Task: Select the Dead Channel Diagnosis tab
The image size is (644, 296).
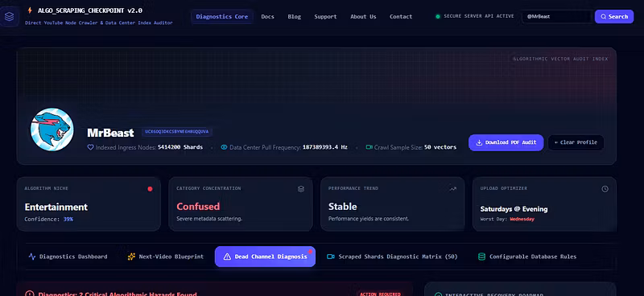Action: tap(265, 257)
